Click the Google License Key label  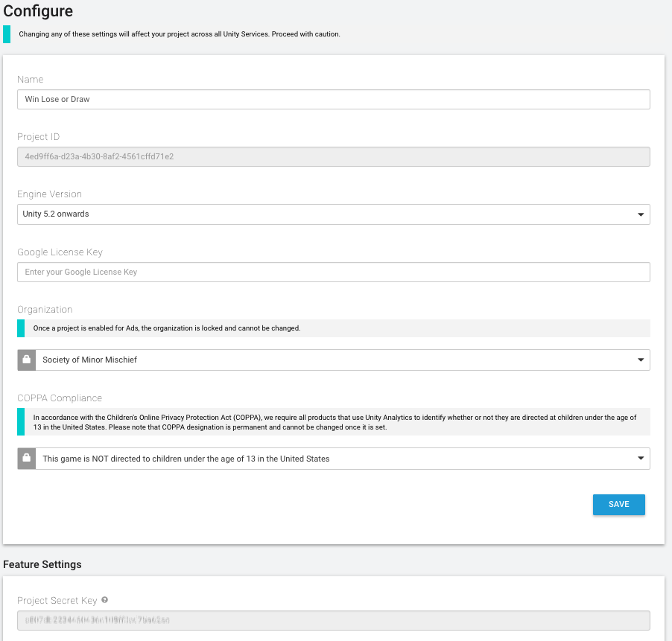point(60,252)
